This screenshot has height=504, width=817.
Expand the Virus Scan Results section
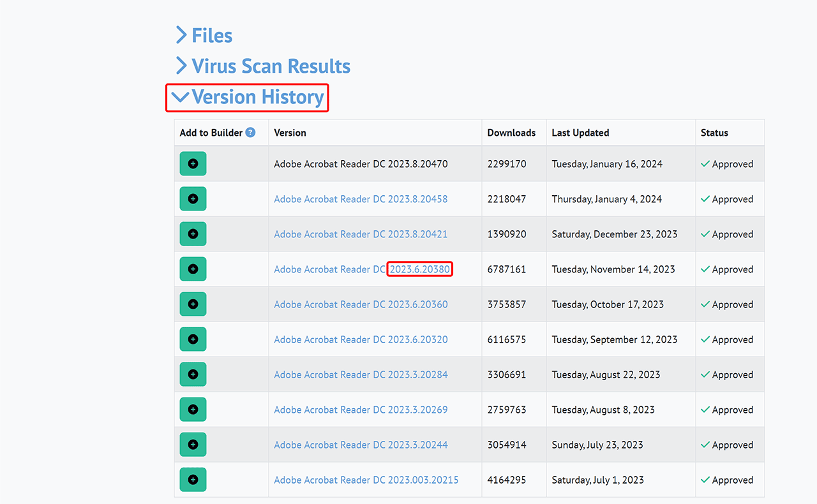(x=263, y=66)
